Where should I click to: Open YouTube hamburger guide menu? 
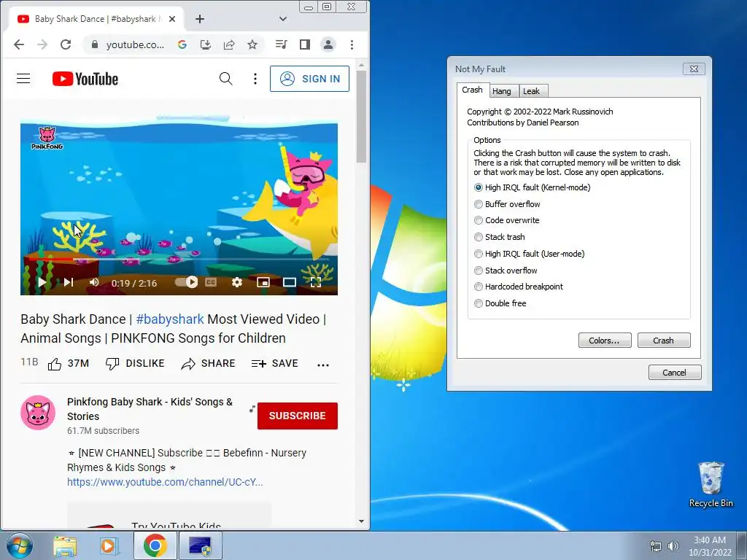[23, 79]
